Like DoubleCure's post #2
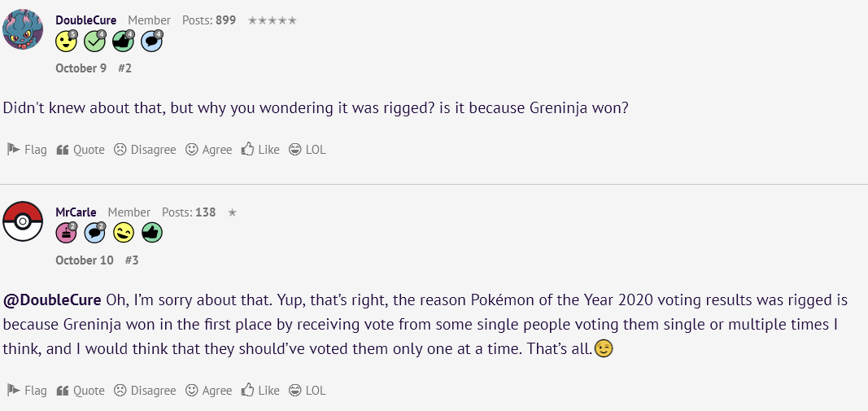Image resolution: width=868 pixels, height=411 pixels. pos(260,150)
